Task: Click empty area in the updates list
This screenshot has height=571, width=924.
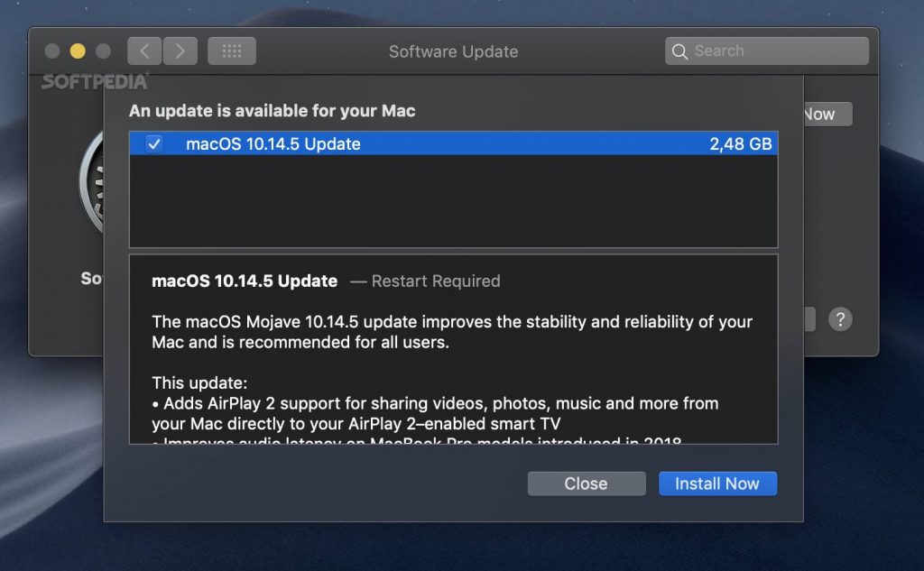Action: (x=451, y=203)
